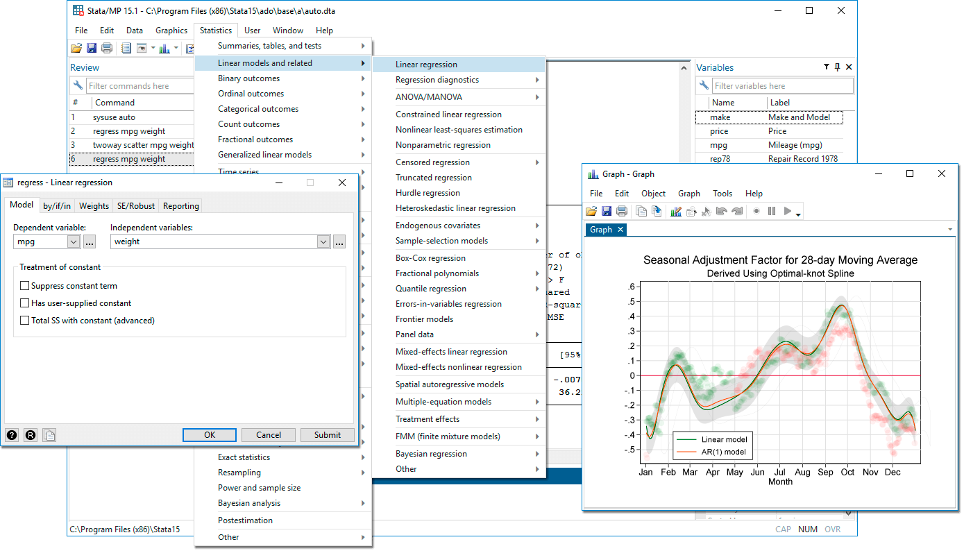This screenshot has height=560, width=964.
Task: Click the reset R icon in regress dialog
Action: (31, 435)
